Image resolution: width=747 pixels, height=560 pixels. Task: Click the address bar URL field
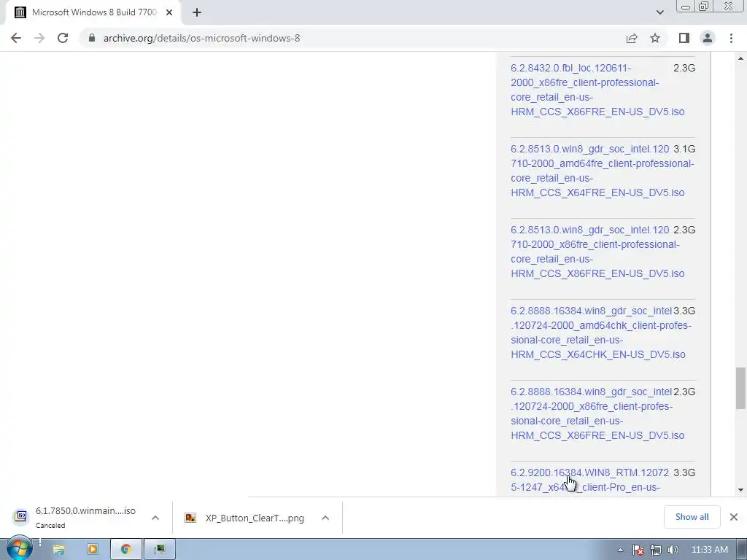tap(352, 38)
